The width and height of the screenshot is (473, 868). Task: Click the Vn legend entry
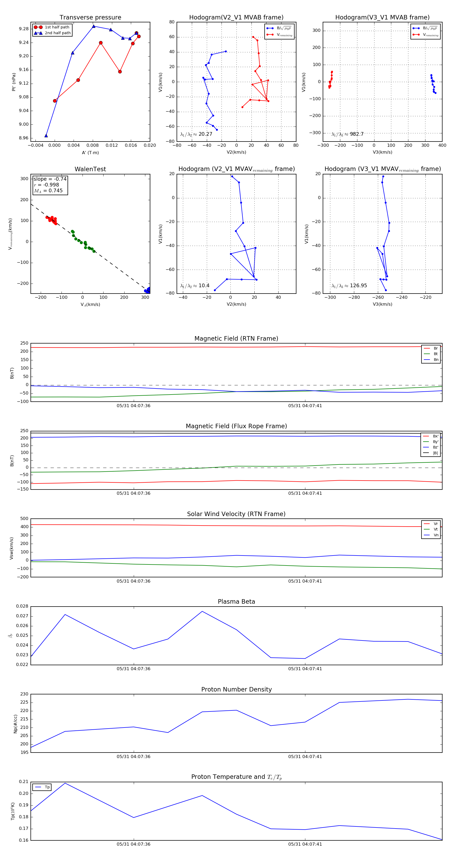(431, 535)
